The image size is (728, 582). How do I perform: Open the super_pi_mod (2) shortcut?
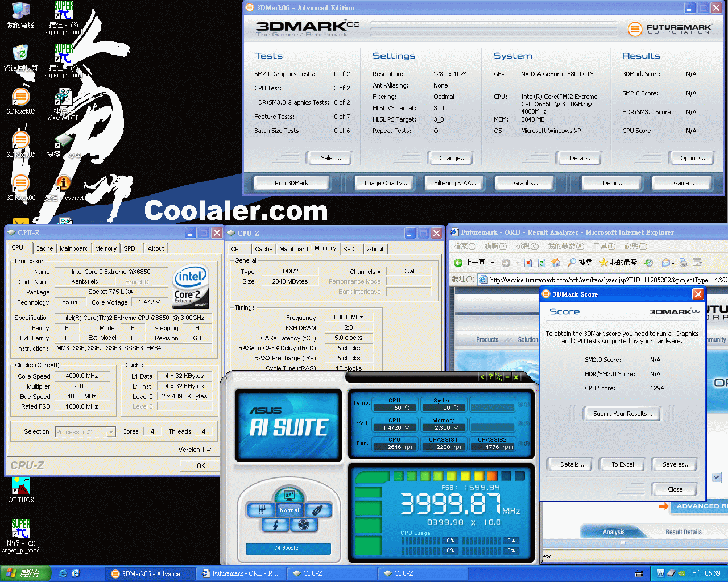click(x=21, y=535)
